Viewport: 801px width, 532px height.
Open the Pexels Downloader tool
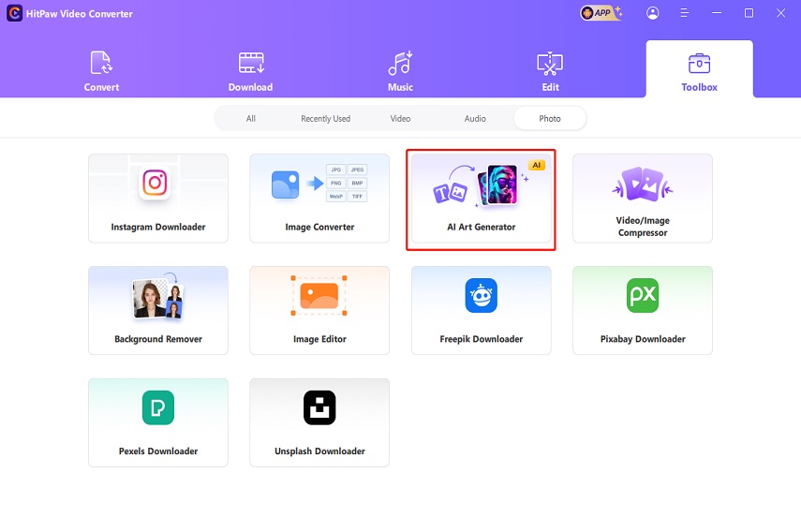click(158, 422)
